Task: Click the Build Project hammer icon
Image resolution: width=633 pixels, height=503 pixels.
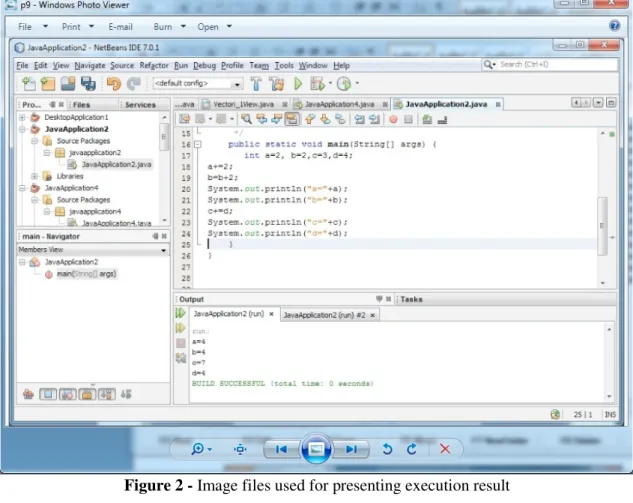Action: pyautogui.click(x=256, y=84)
